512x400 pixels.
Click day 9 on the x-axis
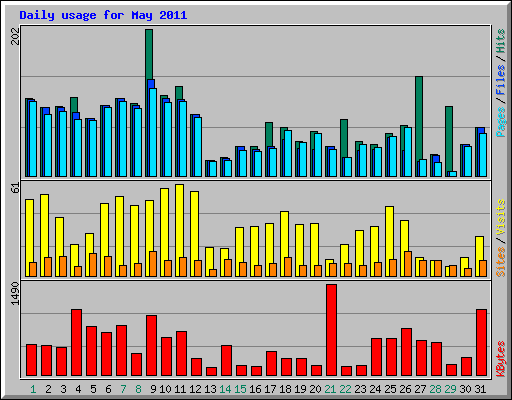click(153, 389)
